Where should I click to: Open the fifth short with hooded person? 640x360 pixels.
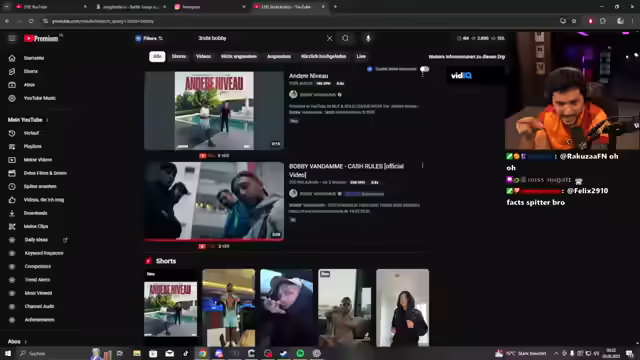[402, 308]
